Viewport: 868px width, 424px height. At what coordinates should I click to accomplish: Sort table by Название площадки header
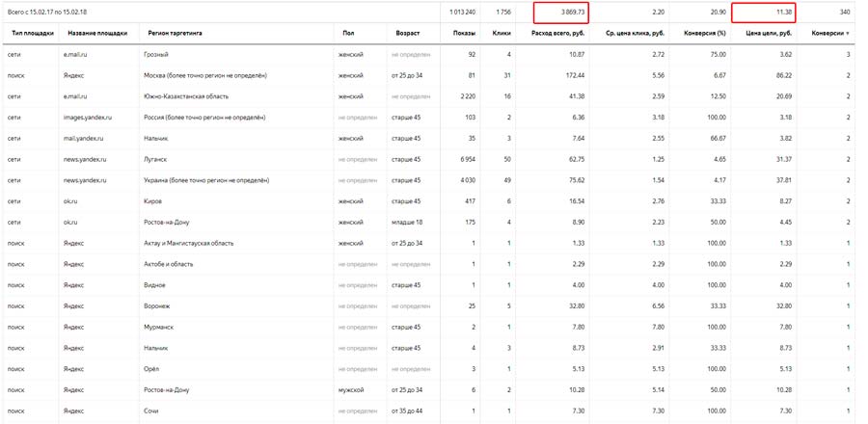click(95, 33)
